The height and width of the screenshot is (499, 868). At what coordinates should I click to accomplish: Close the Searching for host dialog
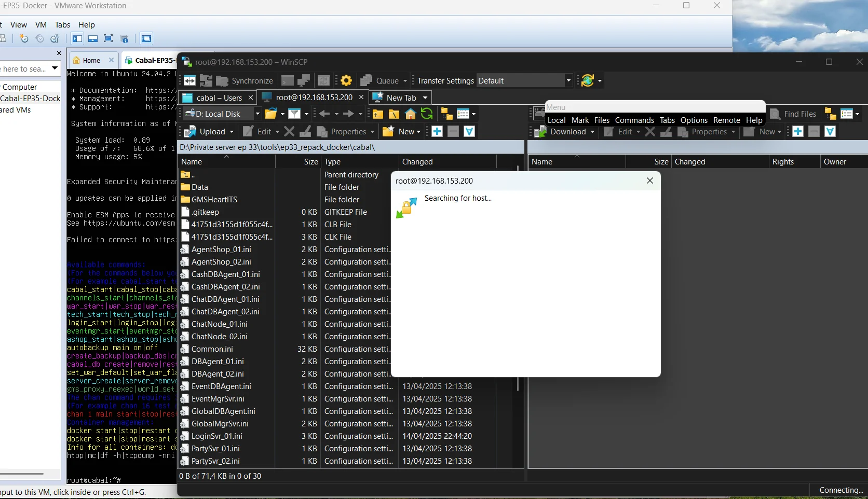coord(649,181)
